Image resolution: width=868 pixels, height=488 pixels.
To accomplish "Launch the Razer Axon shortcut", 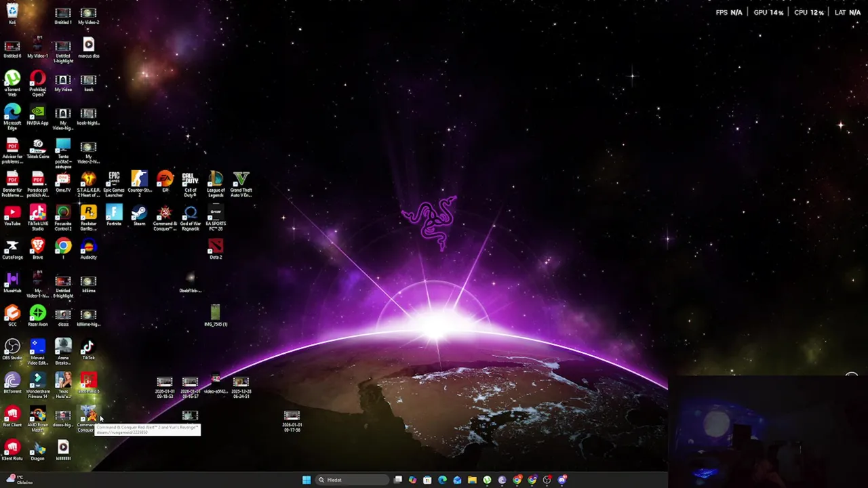I will click(x=37, y=316).
